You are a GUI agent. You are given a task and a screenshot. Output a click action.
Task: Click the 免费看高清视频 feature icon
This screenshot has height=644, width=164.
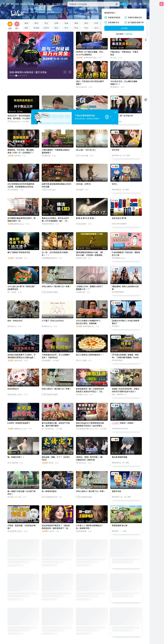pyautogui.click(x=106, y=18)
